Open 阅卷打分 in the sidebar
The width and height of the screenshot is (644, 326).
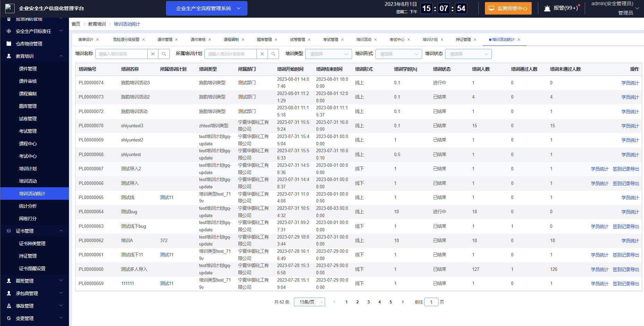coord(28,218)
